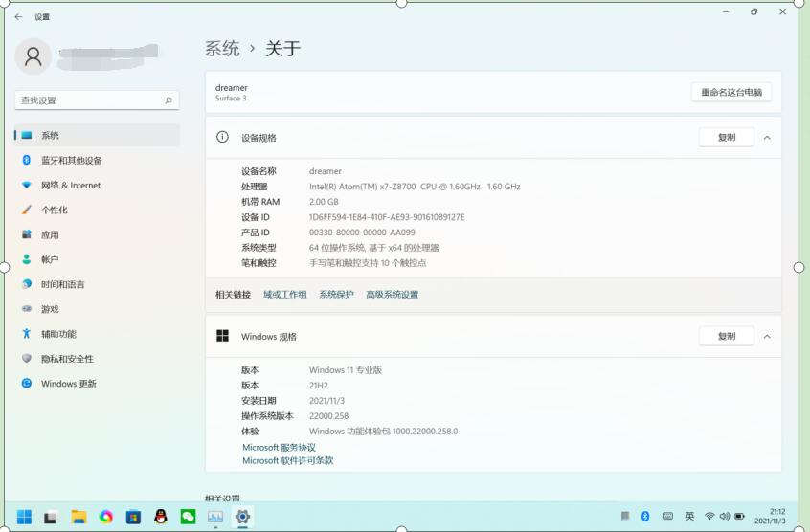Click the flag tray icon left of Bluetooth
Screen dimensions: 810x532
pyautogui.click(x=625, y=516)
